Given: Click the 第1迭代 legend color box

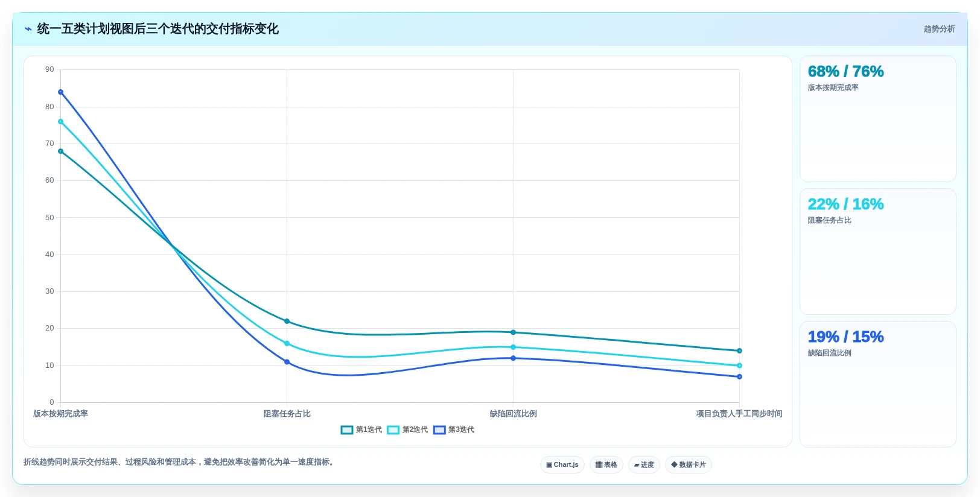Looking at the screenshot, I should pyautogui.click(x=347, y=430).
